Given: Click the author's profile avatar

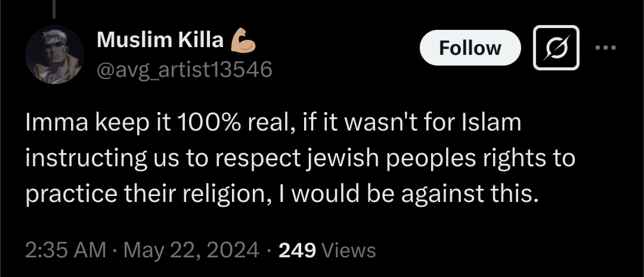Looking at the screenshot, I should (54, 55).
